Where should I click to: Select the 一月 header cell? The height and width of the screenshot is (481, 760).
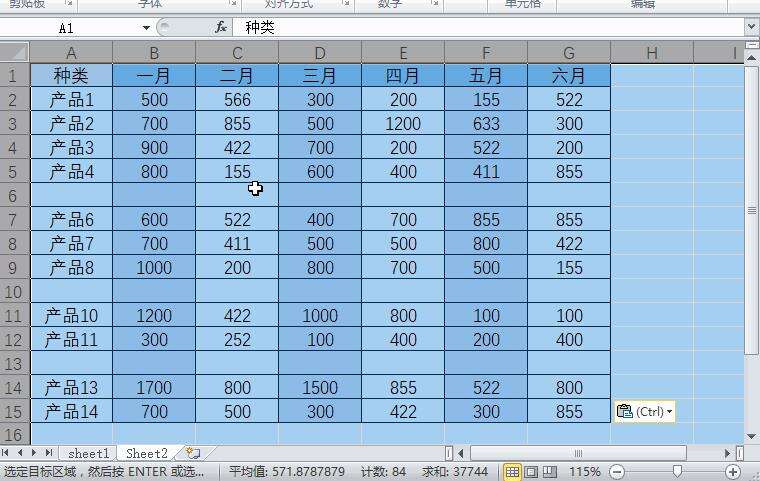point(154,75)
